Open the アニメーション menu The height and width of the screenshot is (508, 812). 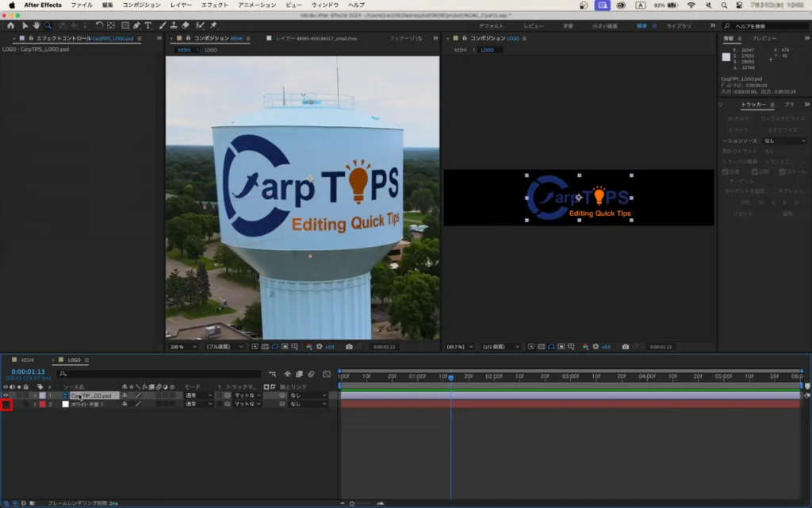(x=257, y=5)
